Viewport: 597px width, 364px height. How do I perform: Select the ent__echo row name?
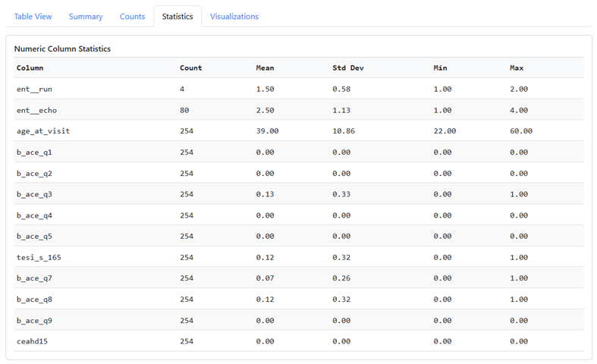pyautogui.click(x=36, y=111)
